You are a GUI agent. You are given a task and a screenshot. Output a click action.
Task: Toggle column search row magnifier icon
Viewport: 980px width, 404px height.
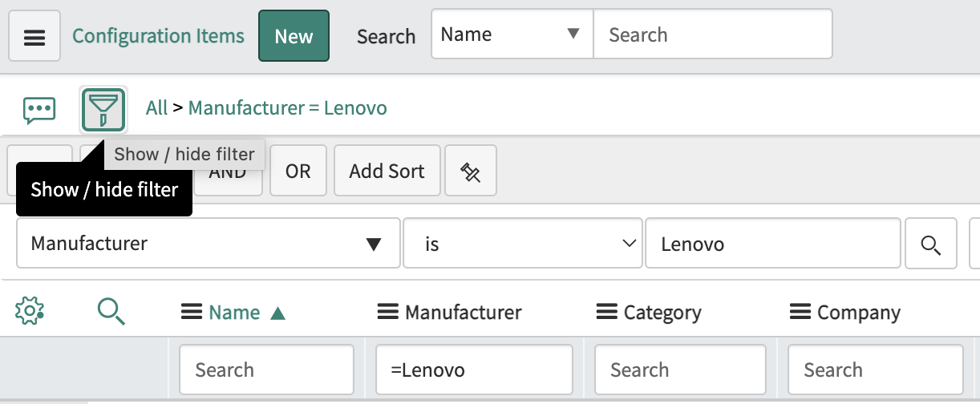pos(111,310)
